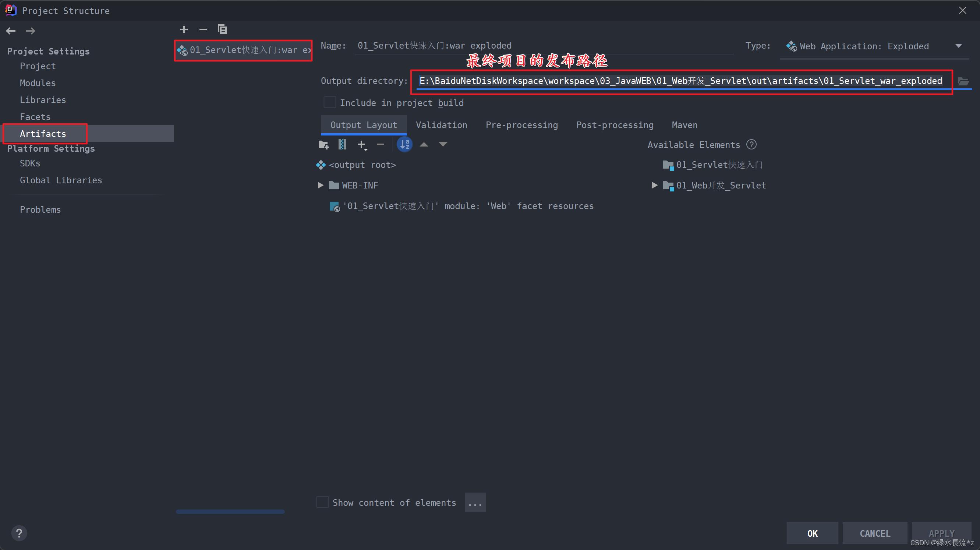Viewport: 980px width, 550px height.
Task: Open help with question mark button
Action: [19, 533]
